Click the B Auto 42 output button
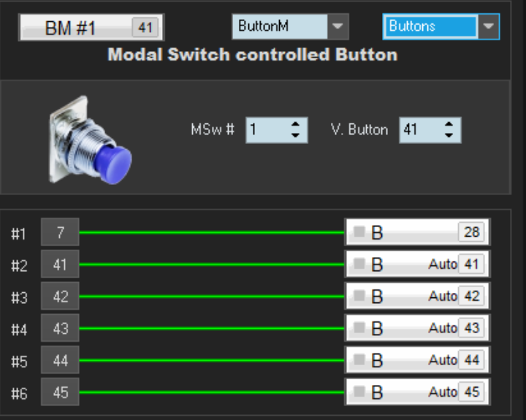The height and width of the screenshot is (420, 526). [416, 297]
